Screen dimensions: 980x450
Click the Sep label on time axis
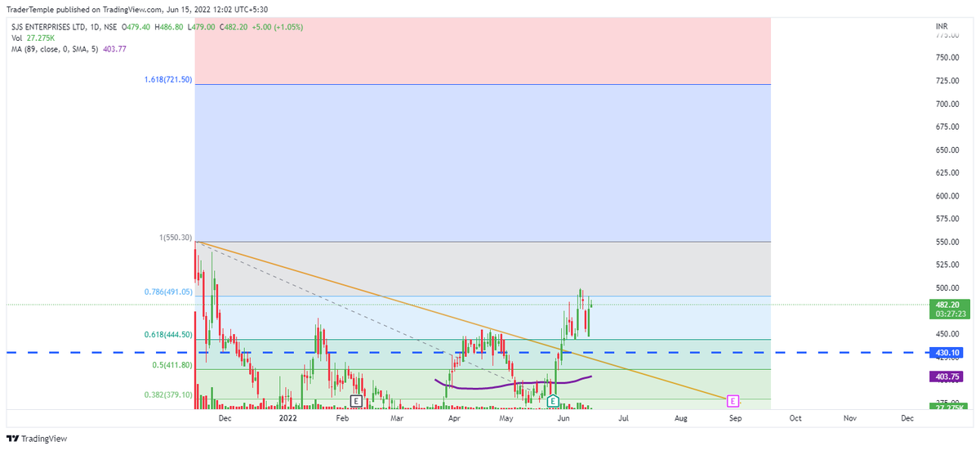(735, 417)
